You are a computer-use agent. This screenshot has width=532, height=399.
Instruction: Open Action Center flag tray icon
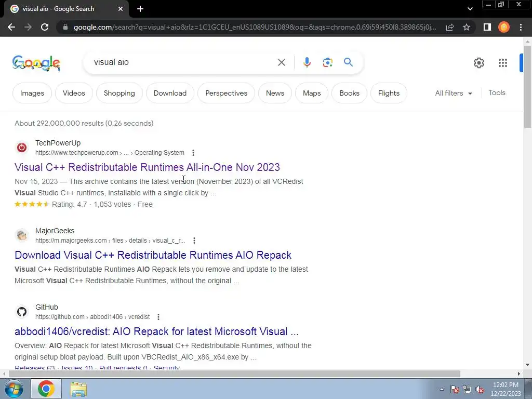[455, 389]
